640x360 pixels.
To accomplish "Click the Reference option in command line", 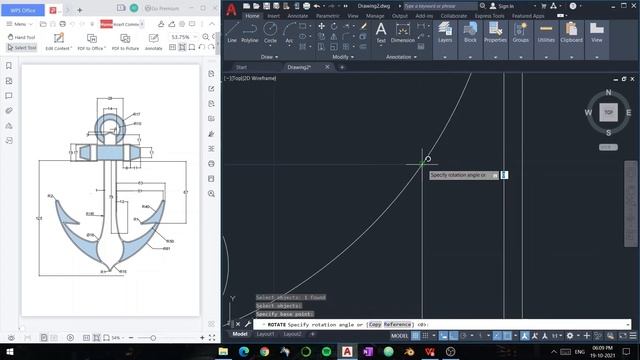I will pyautogui.click(x=397, y=324).
